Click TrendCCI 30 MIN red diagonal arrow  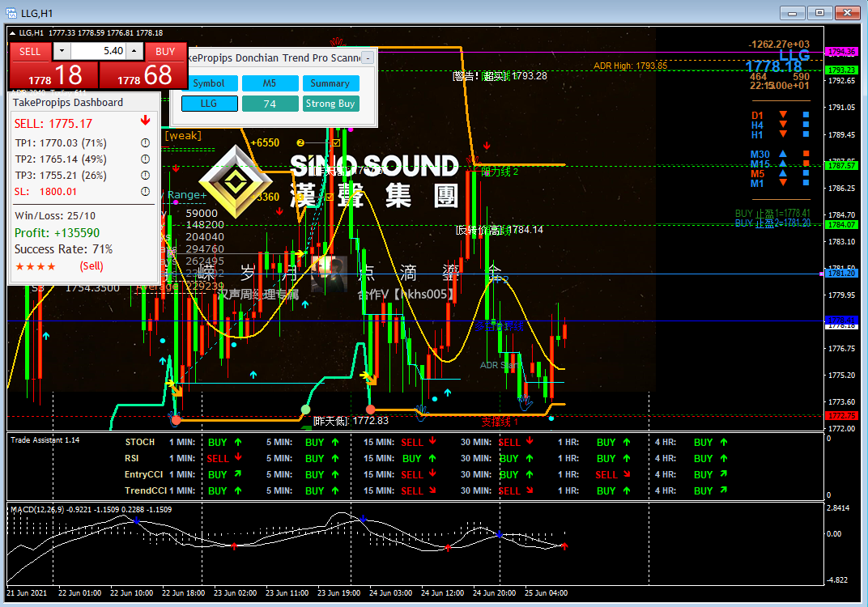pyautogui.click(x=530, y=490)
